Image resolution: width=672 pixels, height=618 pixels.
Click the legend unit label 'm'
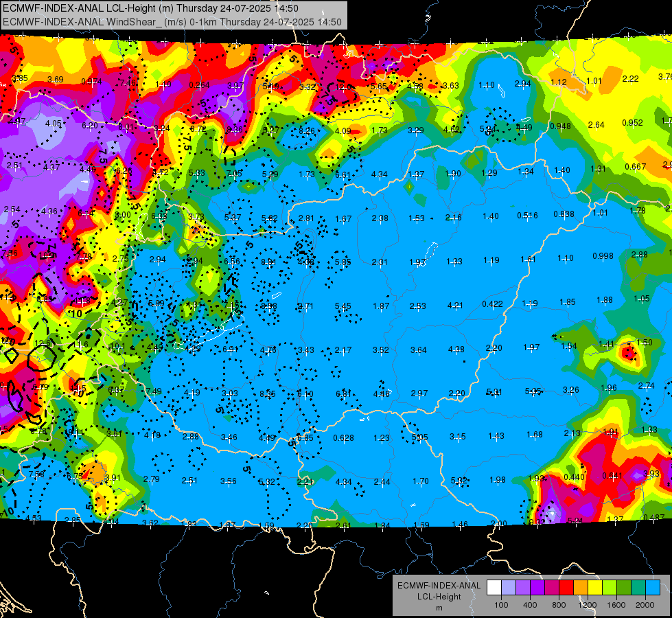tap(439, 608)
